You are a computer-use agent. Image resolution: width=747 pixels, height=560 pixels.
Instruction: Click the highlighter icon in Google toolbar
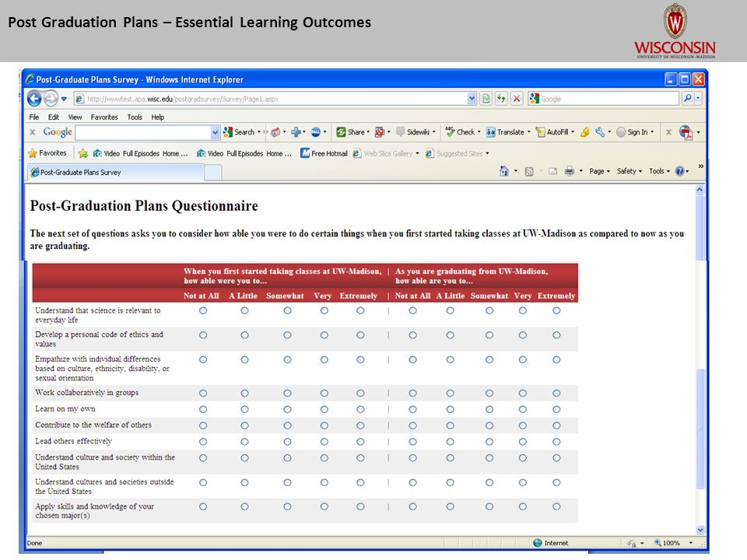click(x=584, y=132)
